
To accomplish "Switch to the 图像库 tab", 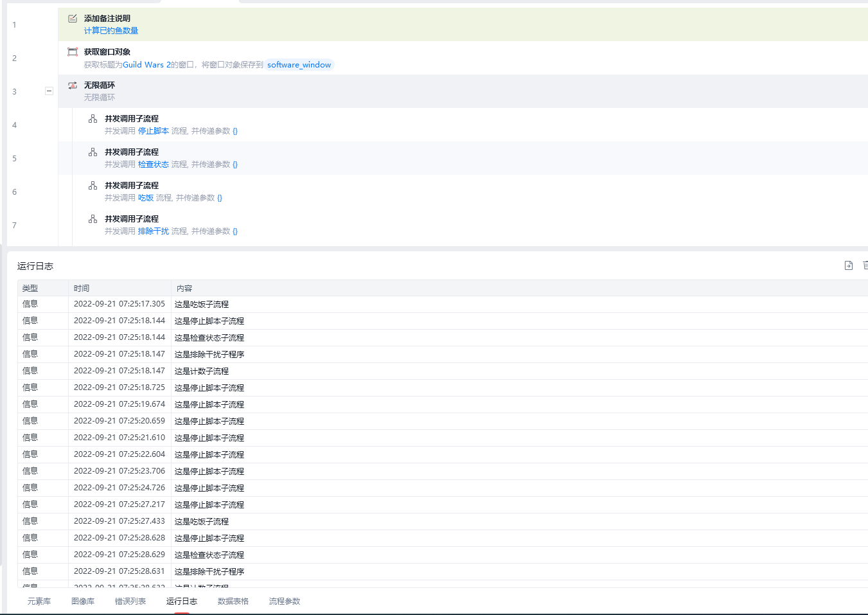I will click(83, 602).
